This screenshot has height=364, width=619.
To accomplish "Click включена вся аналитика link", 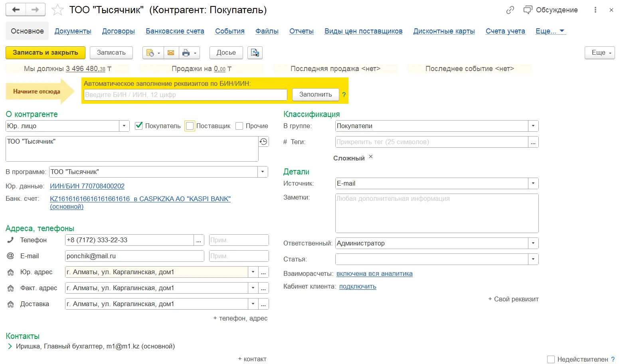I will tap(374, 274).
